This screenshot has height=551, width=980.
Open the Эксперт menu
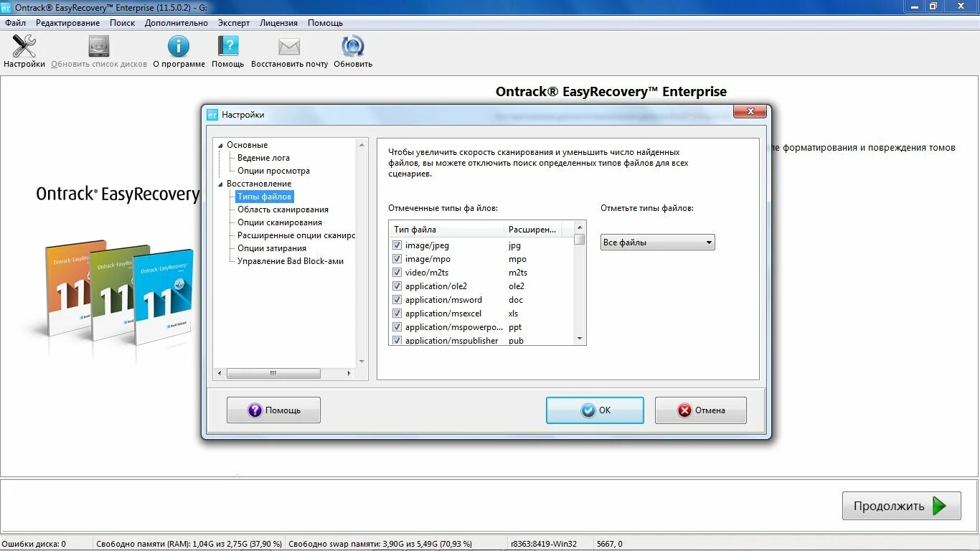pos(234,23)
